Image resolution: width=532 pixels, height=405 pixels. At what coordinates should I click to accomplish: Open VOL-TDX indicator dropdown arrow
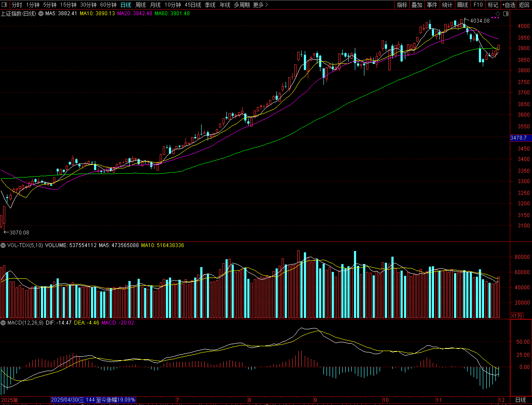click(x=3, y=245)
